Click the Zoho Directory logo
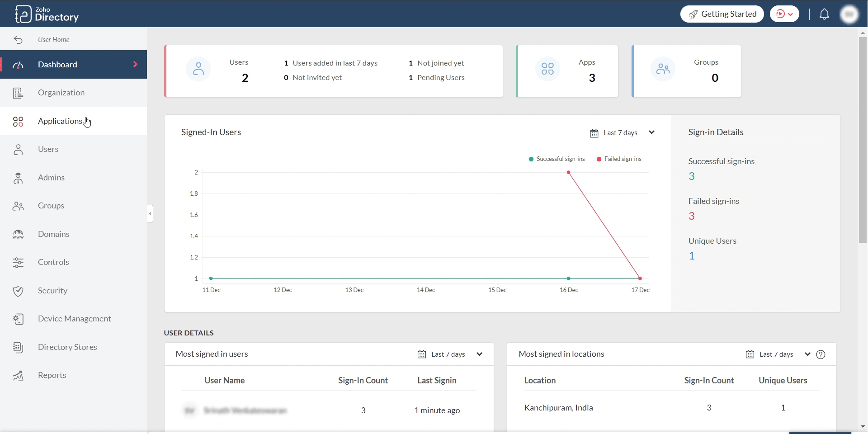 [x=47, y=14]
